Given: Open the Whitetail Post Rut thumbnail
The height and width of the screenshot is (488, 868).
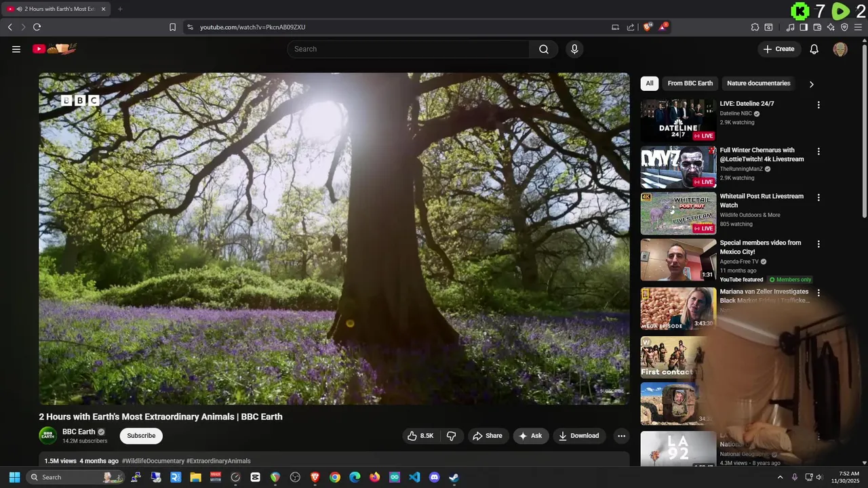Looking at the screenshot, I should (678, 213).
